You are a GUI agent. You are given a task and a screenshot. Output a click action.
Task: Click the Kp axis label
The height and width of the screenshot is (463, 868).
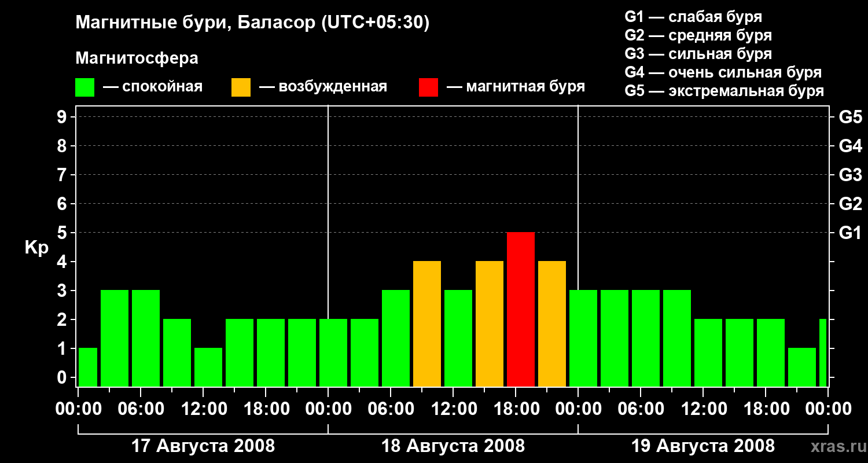(x=36, y=248)
